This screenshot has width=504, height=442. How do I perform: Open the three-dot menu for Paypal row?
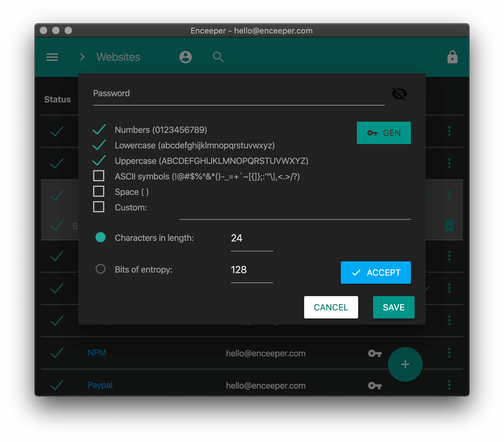coord(449,385)
